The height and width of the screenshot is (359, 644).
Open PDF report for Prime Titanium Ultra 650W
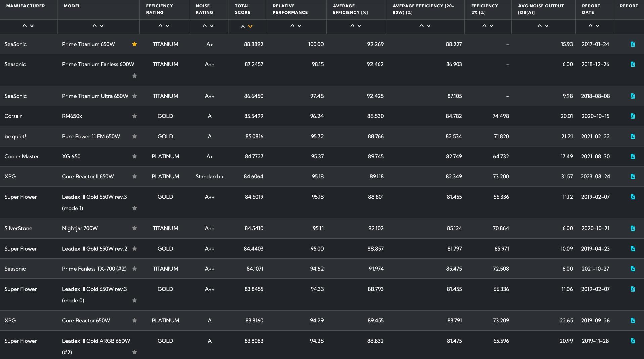633,96
